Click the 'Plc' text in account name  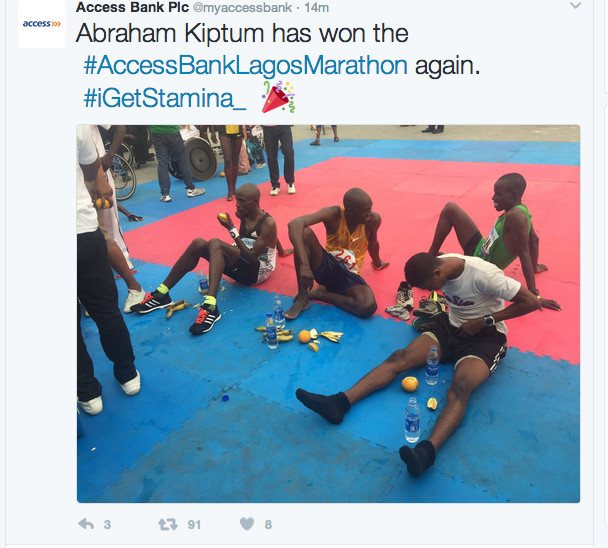tap(174, 7)
